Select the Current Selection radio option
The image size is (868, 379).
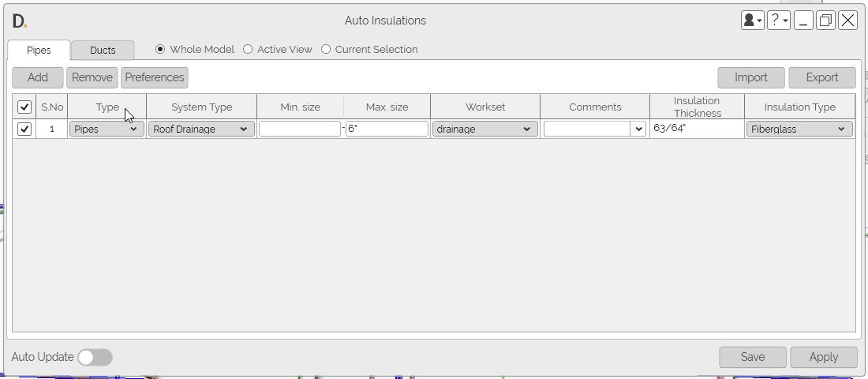click(370, 49)
